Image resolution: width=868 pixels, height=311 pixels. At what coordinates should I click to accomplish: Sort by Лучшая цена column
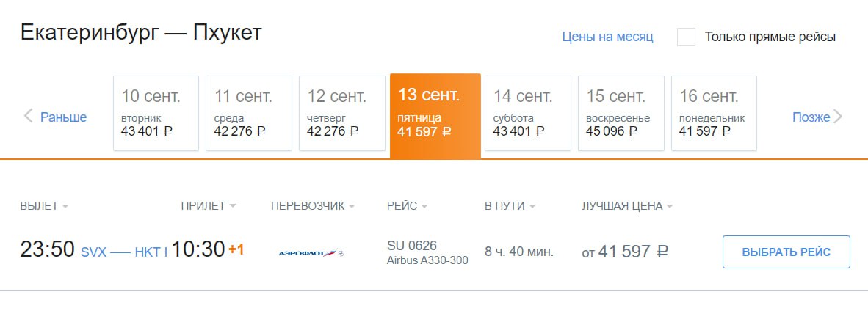(x=669, y=206)
